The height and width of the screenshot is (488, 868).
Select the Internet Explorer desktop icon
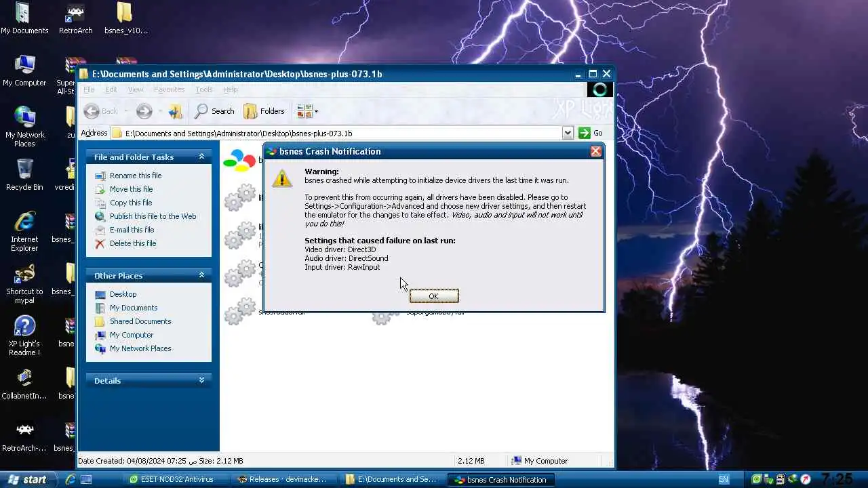pyautogui.click(x=24, y=231)
